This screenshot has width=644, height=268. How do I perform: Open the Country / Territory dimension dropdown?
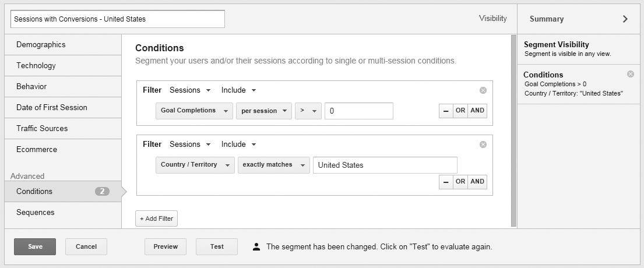tap(195, 165)
